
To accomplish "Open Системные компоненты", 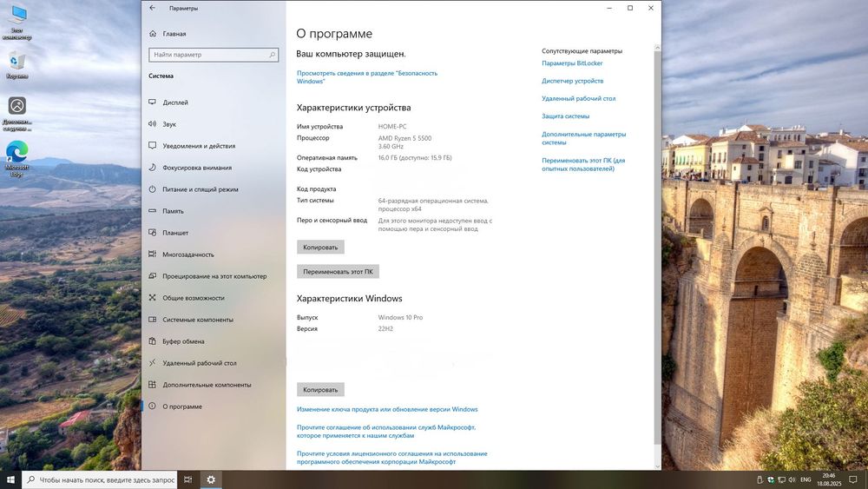I will (191, 320).
